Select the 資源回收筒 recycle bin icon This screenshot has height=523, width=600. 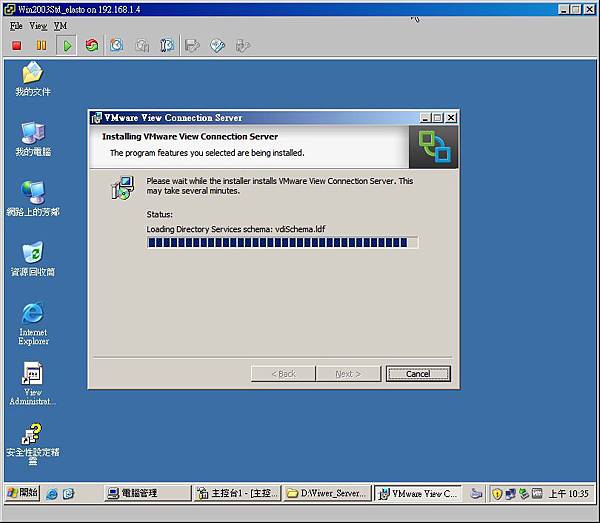pyautogui.click(x=33, y=259)
